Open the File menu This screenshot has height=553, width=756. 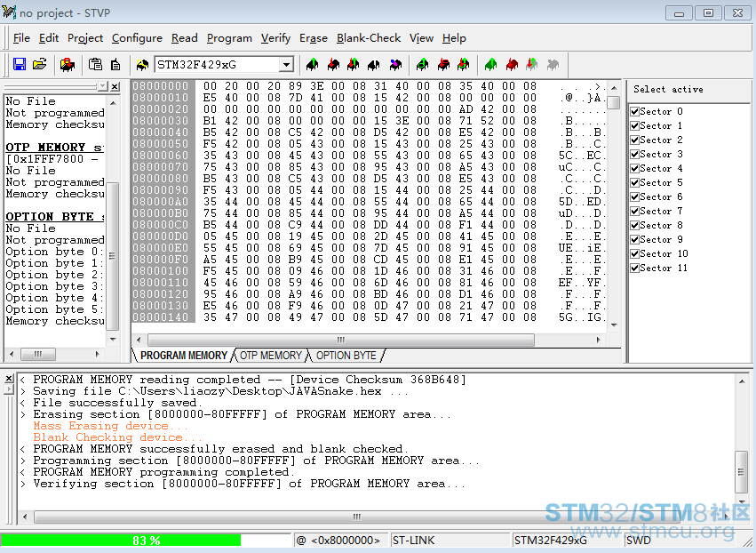[x=21, y=38]
